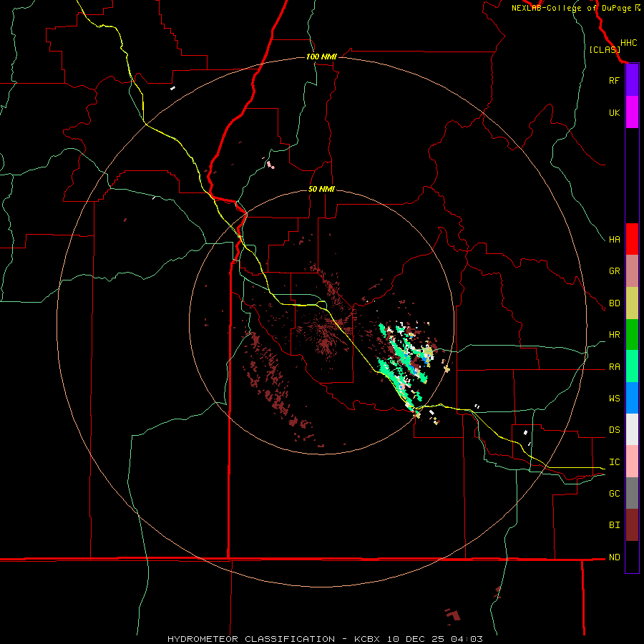Click the HHC product label
Screen dimensions: 644x644
(x=628, y=43)
